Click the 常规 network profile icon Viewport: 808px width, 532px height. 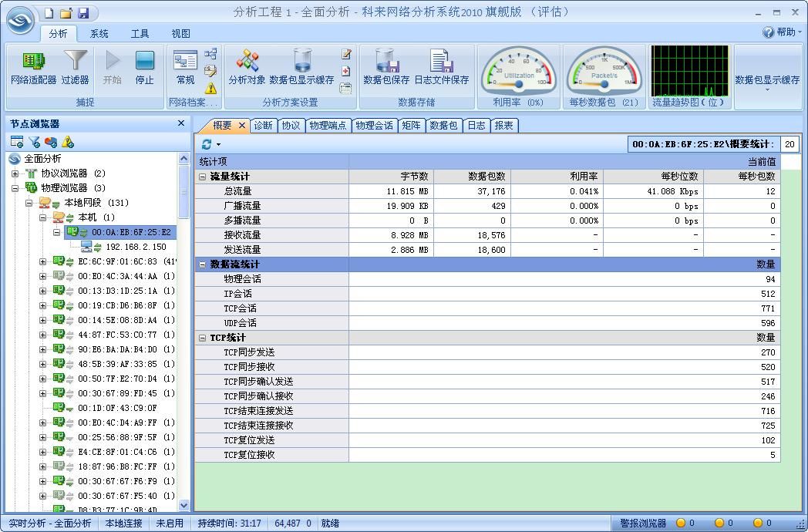coord(185,67)
